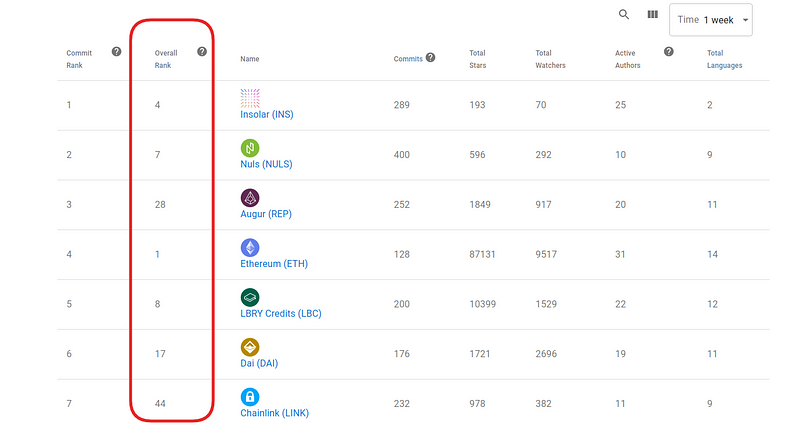Sort by Total Languages column header
This screenshot has width=800, height=428.
tap(724, 59)
